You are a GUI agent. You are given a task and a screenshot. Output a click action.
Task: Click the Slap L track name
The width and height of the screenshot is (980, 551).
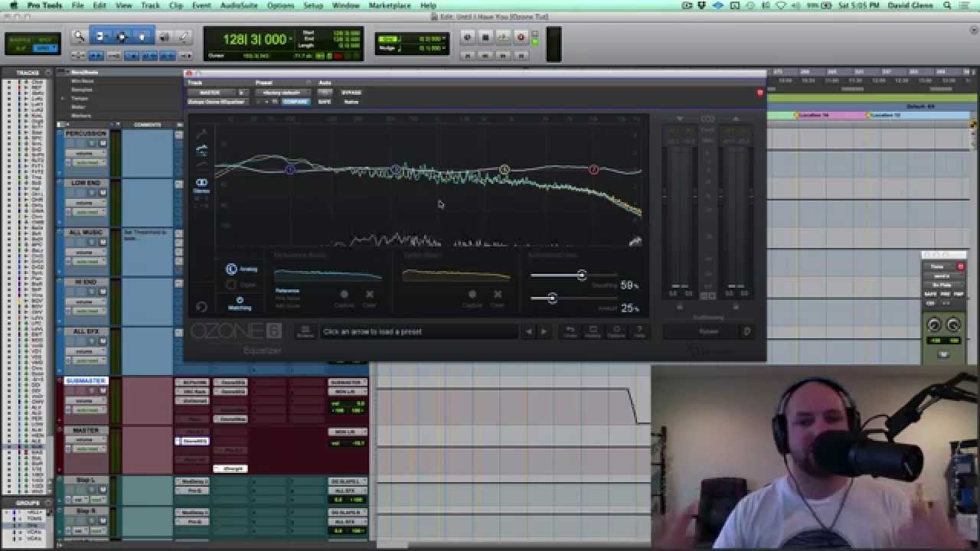point(86,480)
